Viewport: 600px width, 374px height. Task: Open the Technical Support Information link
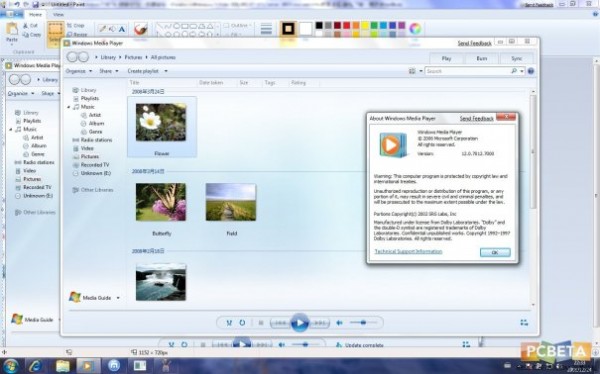(x=408, y=251)
